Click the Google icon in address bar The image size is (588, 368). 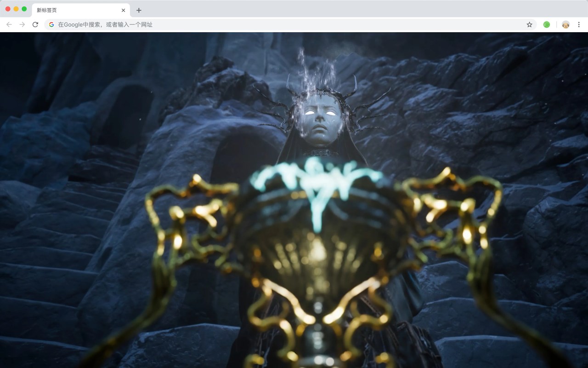coord(51,24)
